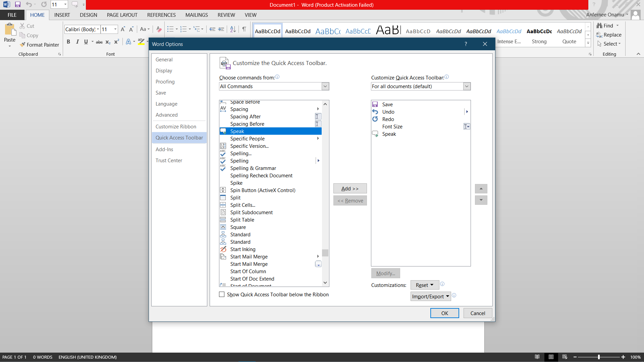Image resolution: width=644 pixels, height=362 pixels.
Task: Open the For all documents dropdown
Action: 467,86
